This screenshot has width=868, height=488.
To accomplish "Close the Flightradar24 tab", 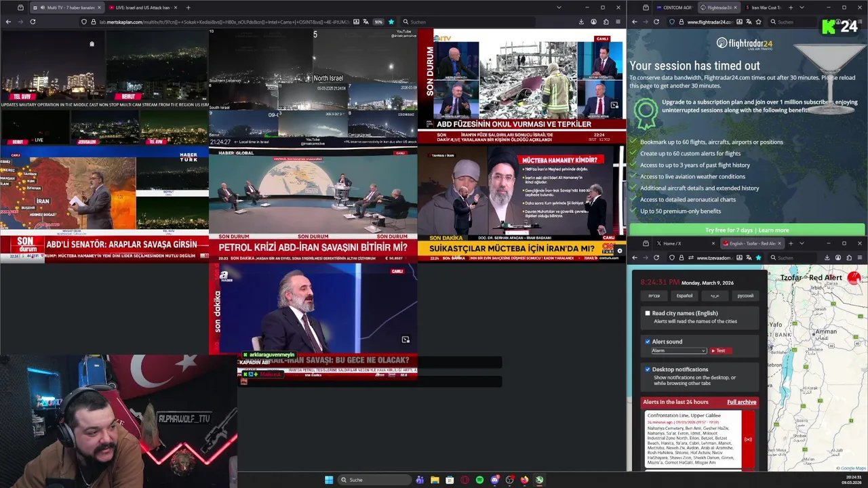I will click(736, 7).
